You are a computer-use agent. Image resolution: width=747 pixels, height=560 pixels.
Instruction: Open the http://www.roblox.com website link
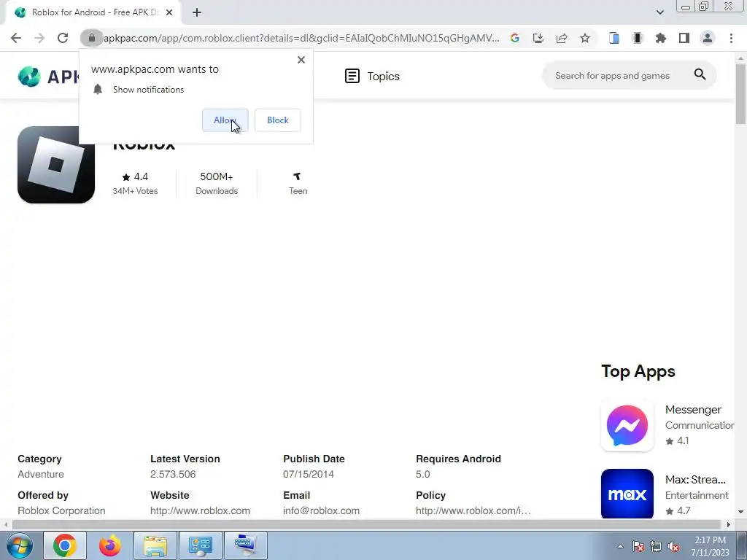click(x=200, y=510)
